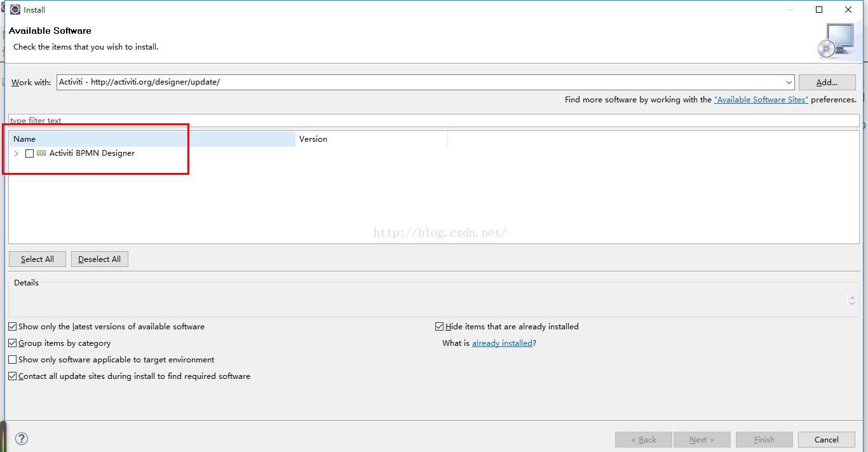Click the Add... button
The height and width of the screenshot is (452, 868).
tap(827, 83)
